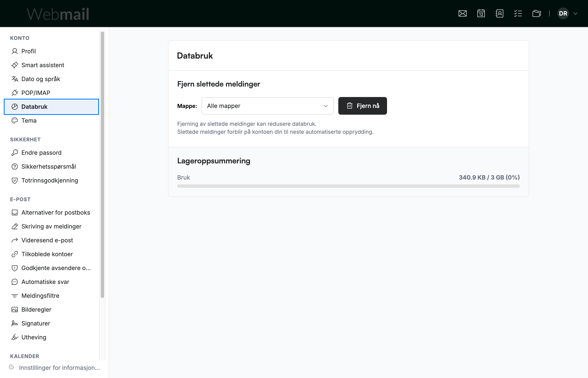The height and width of the screenshot is (378, 588).
Task: Open Alternativer for postboks
Action: (51, 213)
